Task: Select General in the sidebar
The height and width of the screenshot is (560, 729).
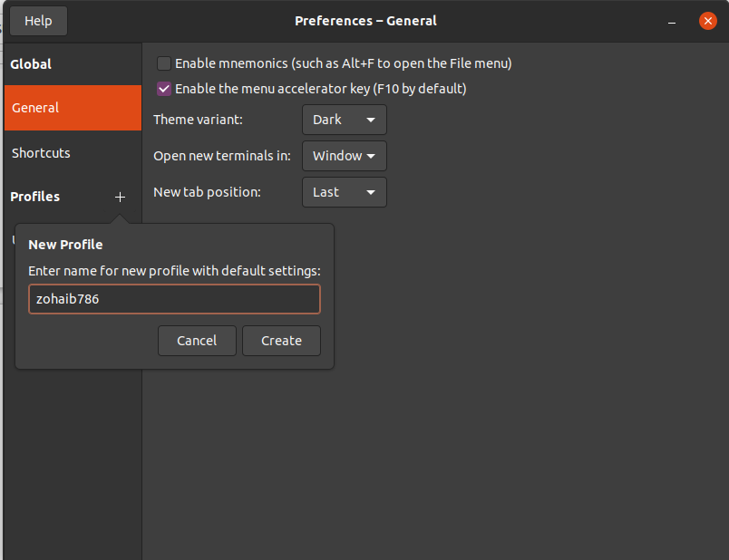Action: 73,108
